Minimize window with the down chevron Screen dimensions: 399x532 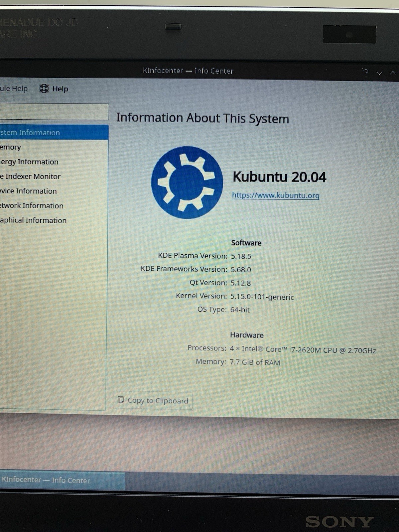(x=379, y=73)
